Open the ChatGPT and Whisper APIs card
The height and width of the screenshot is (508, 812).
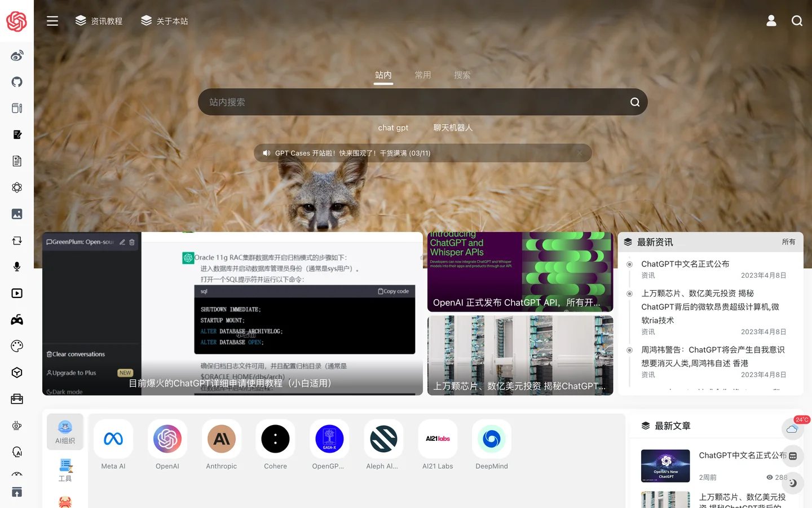(x=520, y=271)
